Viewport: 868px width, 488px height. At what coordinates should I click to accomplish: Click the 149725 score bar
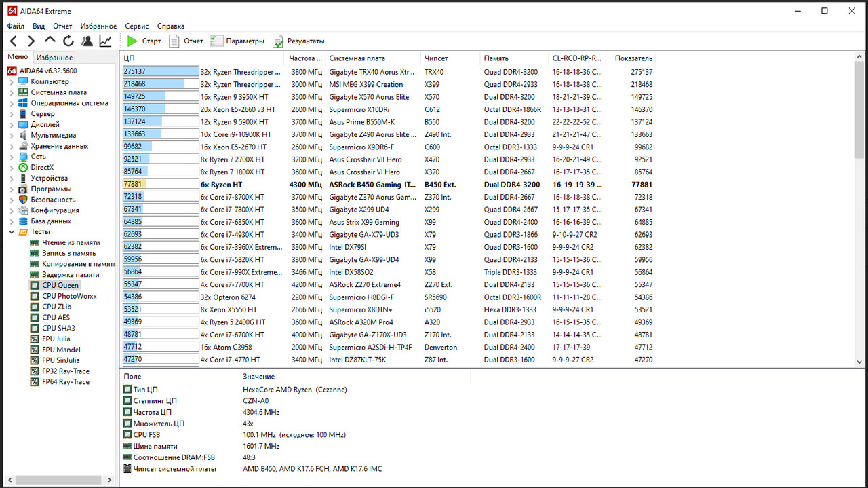point(161,97)
